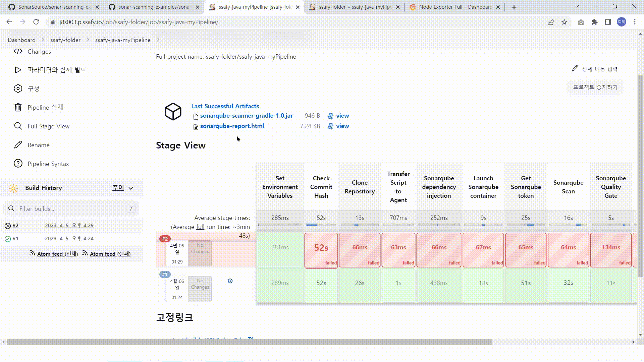Screen dimensions: 644x362
Task: Bookmark this page with the star icon
Action: click(564, 22)
